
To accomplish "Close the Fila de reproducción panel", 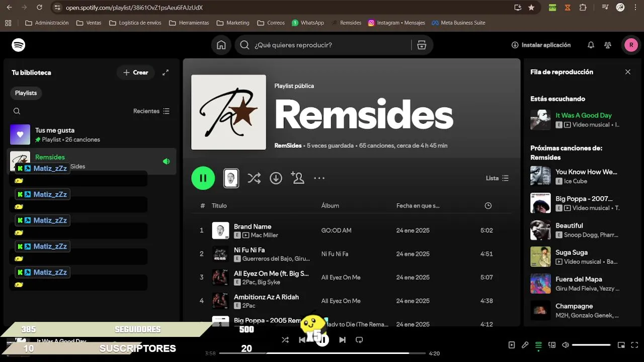I will coord(628,72).
